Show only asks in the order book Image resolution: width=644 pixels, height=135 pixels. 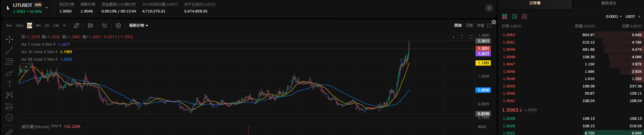[x=525, y=16]
